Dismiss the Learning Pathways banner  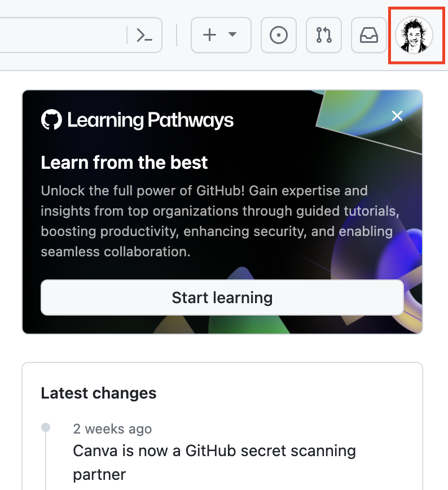[x=397, y=116]
